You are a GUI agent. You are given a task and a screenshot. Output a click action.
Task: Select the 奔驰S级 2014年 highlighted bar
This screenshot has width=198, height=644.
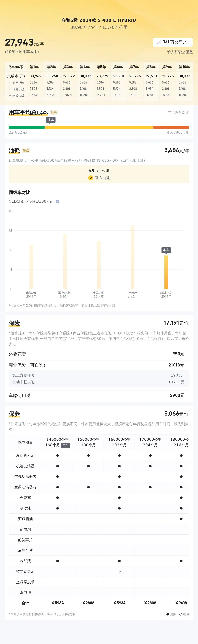click(x=166, y=272)
